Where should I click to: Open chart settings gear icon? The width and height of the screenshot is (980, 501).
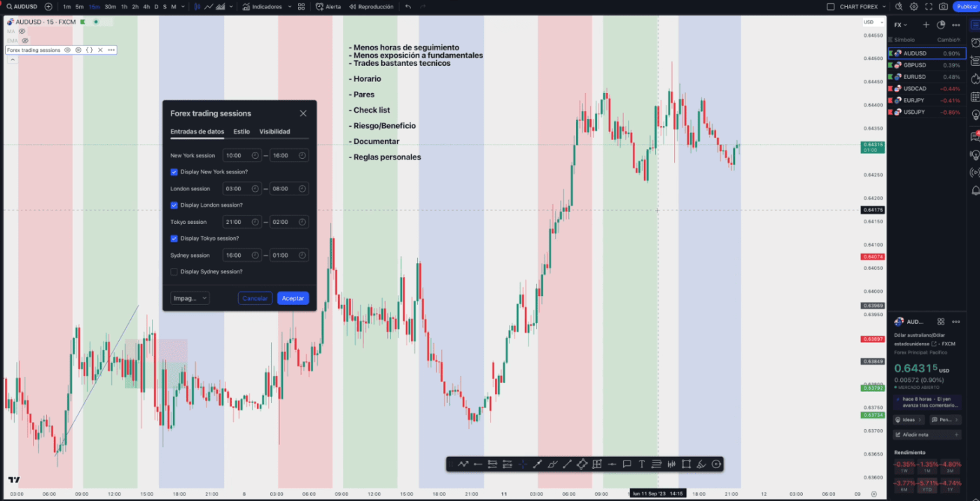coord(914,6)
